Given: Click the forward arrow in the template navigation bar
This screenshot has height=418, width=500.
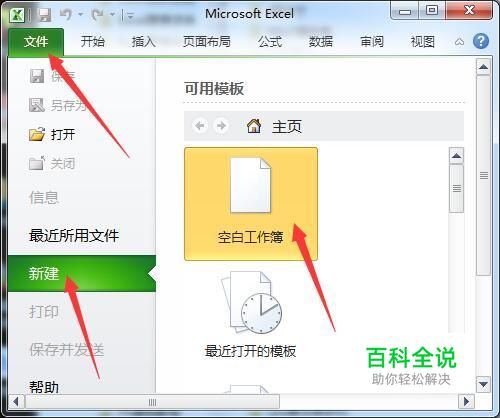Looking at the screenshot, I should click(221, 126).
